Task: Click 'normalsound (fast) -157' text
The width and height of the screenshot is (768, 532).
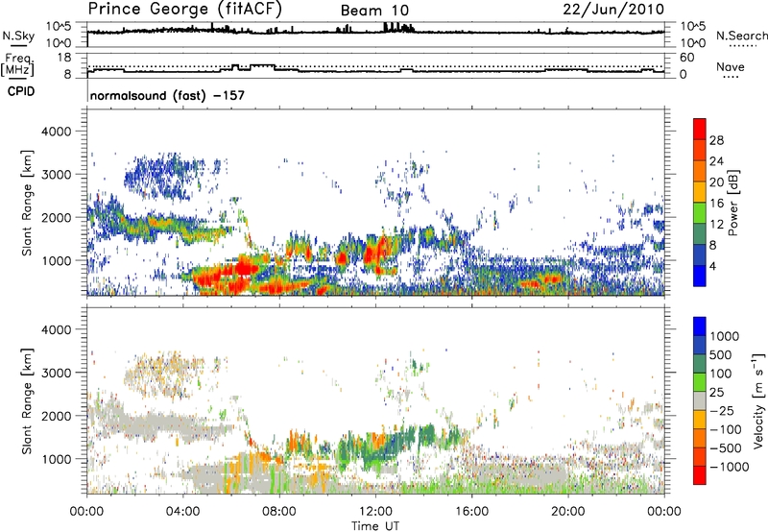Action: (167, 95)
